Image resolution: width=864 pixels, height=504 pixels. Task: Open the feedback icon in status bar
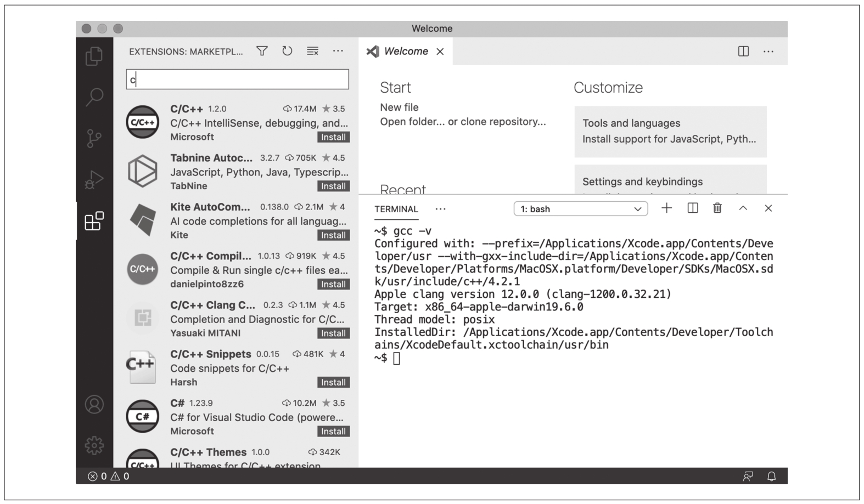point(748,476)
